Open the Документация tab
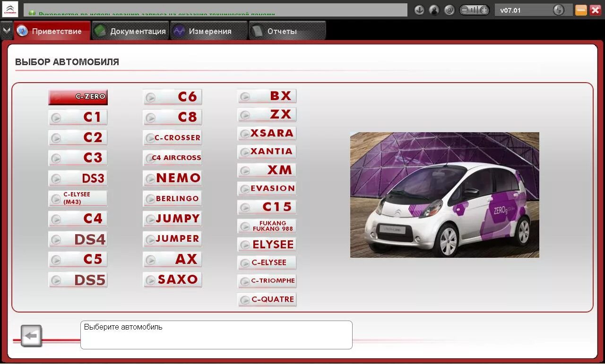The image size is (605, 364). point(130,31)
